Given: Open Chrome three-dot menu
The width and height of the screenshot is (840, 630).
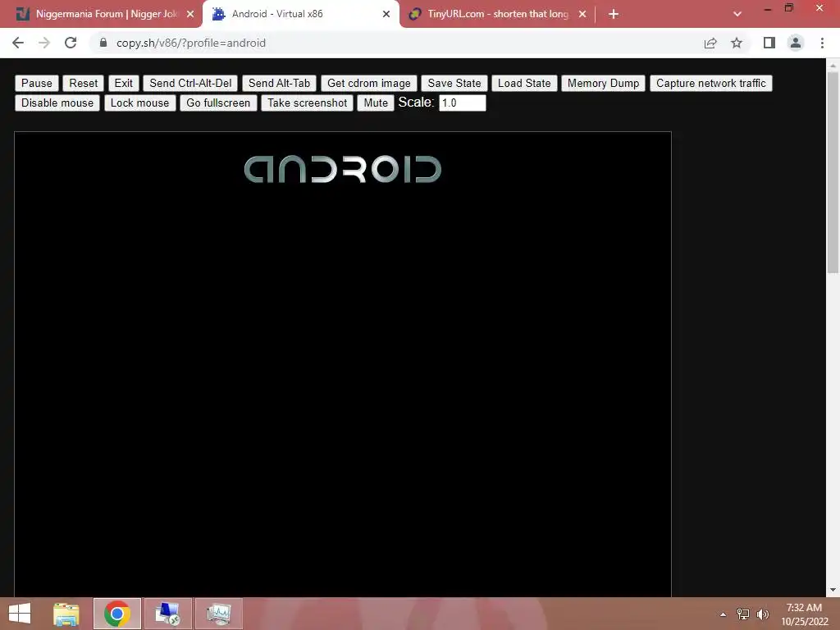Looking at the screenshot, I should point(822,43).
